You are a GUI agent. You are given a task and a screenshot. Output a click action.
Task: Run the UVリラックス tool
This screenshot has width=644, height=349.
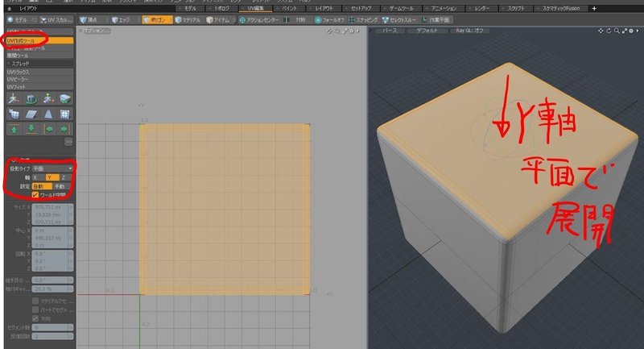tap(39, 72)
